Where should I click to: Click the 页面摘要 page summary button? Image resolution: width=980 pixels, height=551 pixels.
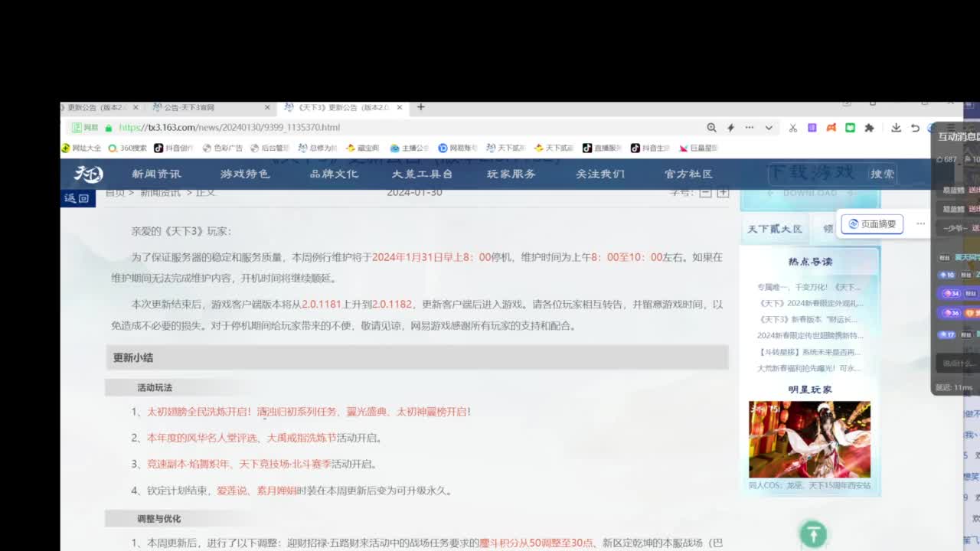tap(872, 224)
